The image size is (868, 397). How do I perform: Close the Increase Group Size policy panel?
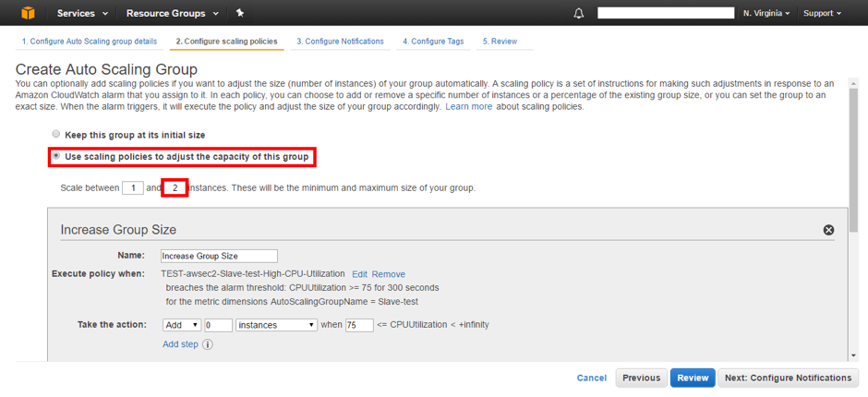(828, 230)
